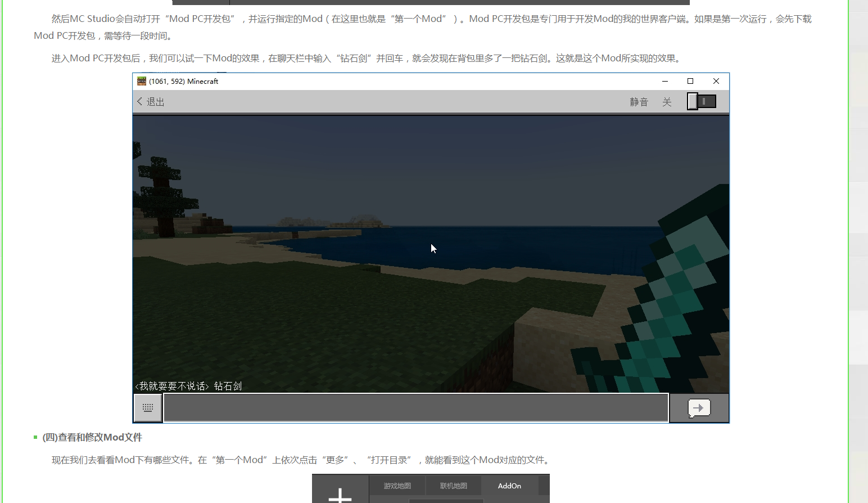This screenshot has height=503, width=868.
Task: Click the plus icon in bottom screenshot
Action: [340, 496]
